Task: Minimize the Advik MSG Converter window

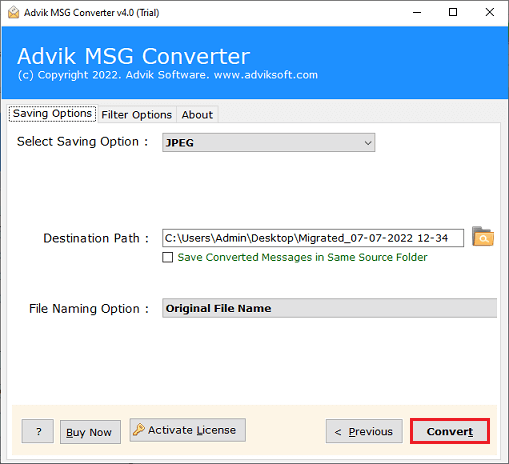Action: coord(417,13)
